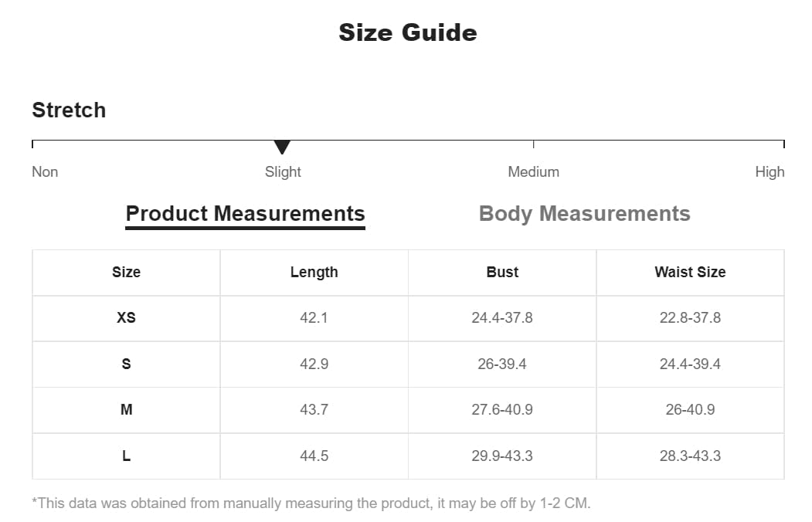Click the Bust column header
Screen dimensions: 812x522
[x=502, y=272]
